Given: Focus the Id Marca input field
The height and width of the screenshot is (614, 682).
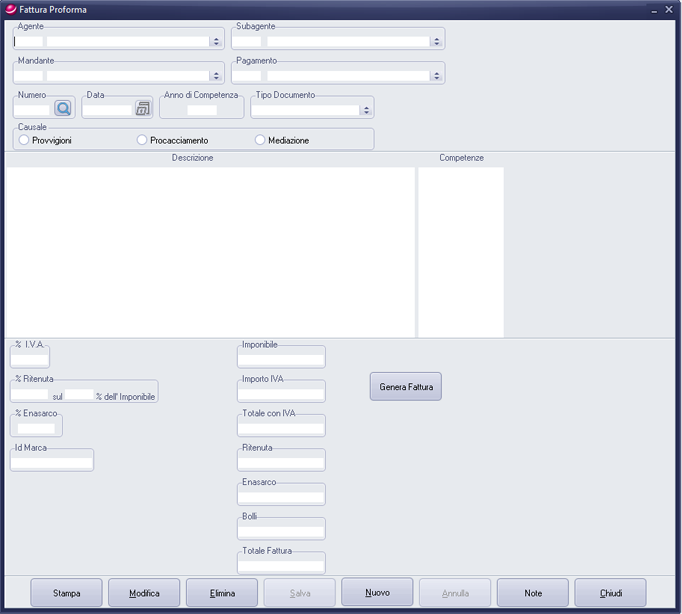Looking at the screenshot, I should (x=51, y=463).
